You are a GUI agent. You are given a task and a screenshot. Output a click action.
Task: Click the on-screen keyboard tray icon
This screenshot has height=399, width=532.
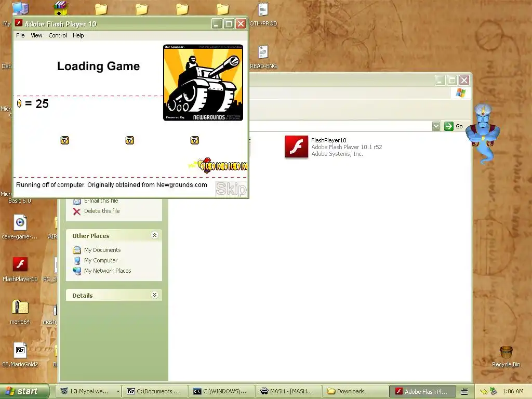tap(464, 392)
